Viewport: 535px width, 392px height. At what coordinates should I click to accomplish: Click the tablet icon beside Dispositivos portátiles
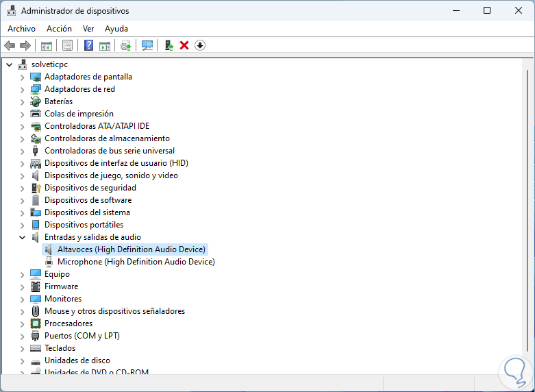tap(36, 225)
